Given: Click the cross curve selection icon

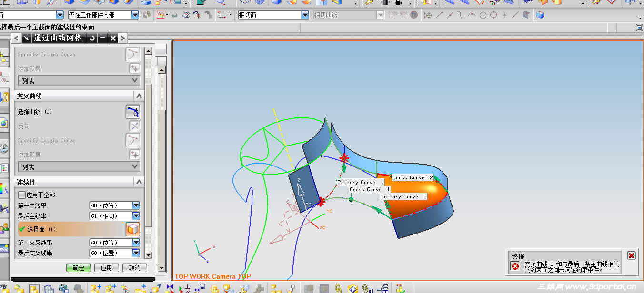Looking at the screenshot, I should tap(133, 112).
